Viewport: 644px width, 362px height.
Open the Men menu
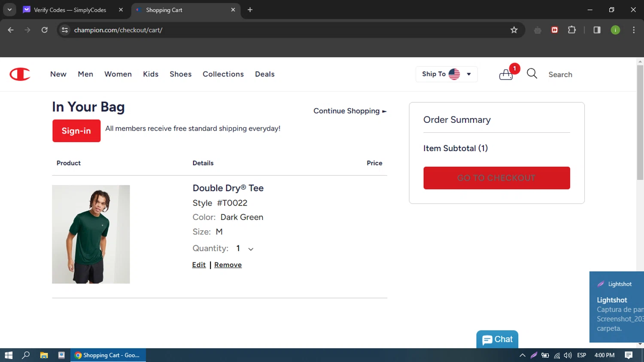(85, 74)
